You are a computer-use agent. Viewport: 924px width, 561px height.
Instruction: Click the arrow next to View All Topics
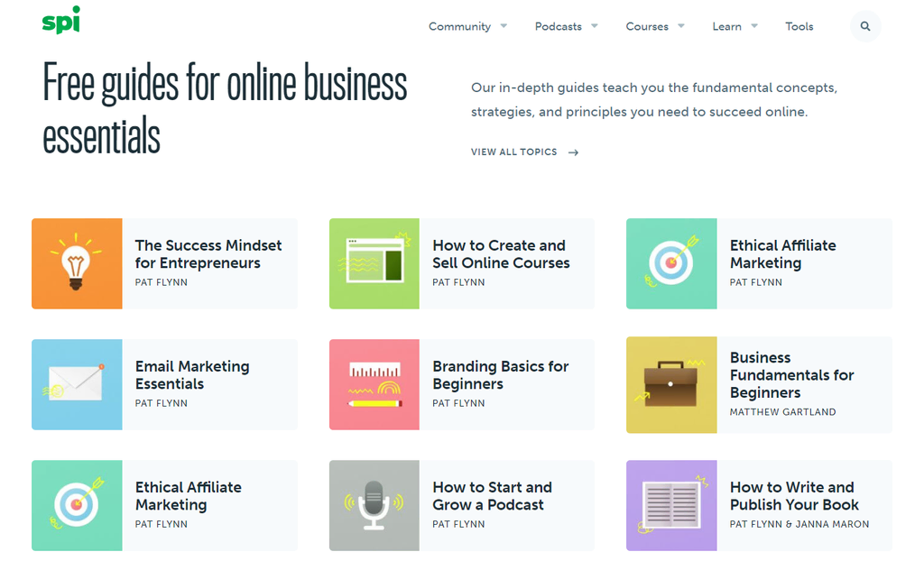point(573,152)
